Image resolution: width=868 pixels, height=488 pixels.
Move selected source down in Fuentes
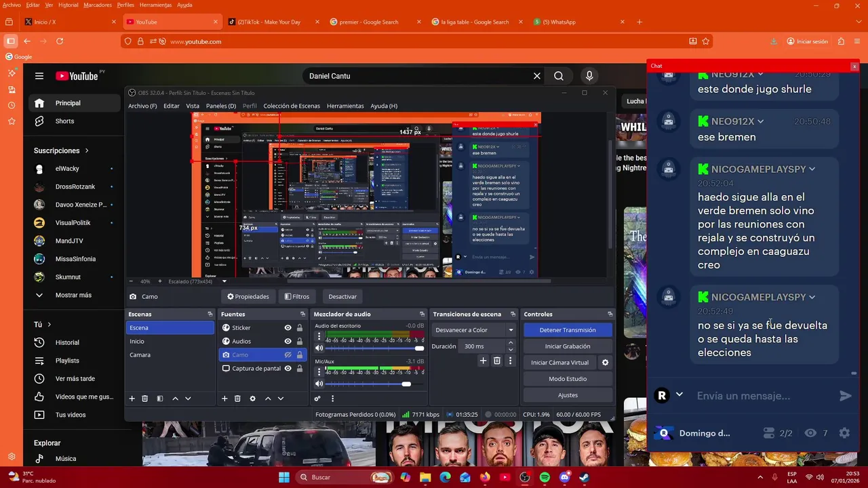[x=281, y=399]
